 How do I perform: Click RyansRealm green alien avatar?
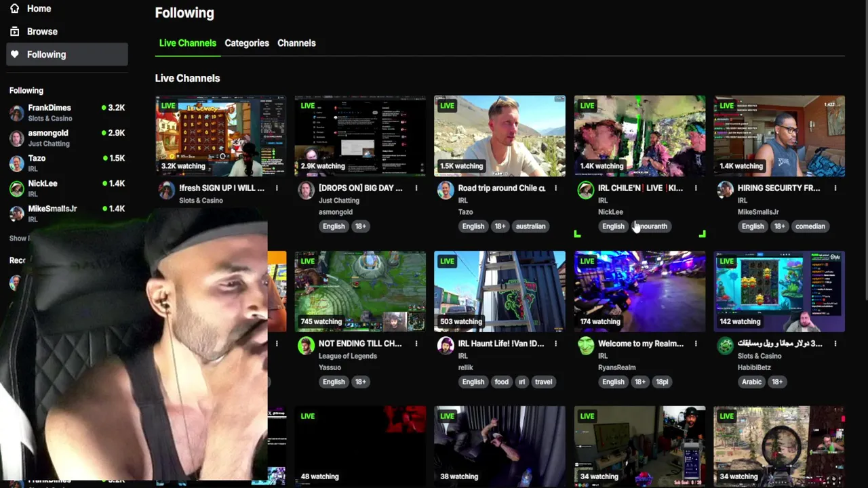tap(585, 346)
